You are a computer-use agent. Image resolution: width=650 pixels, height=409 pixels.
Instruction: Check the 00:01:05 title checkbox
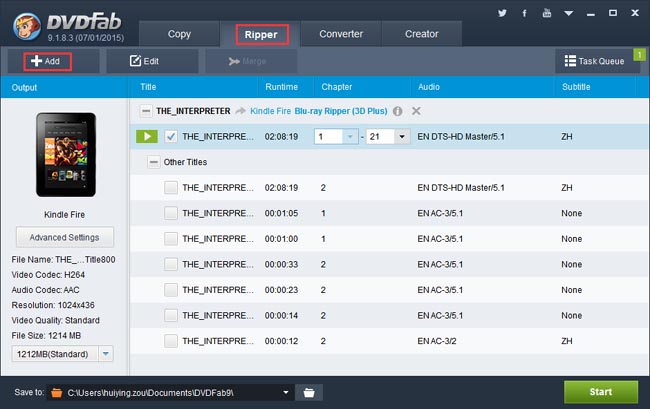coord(171,213)
